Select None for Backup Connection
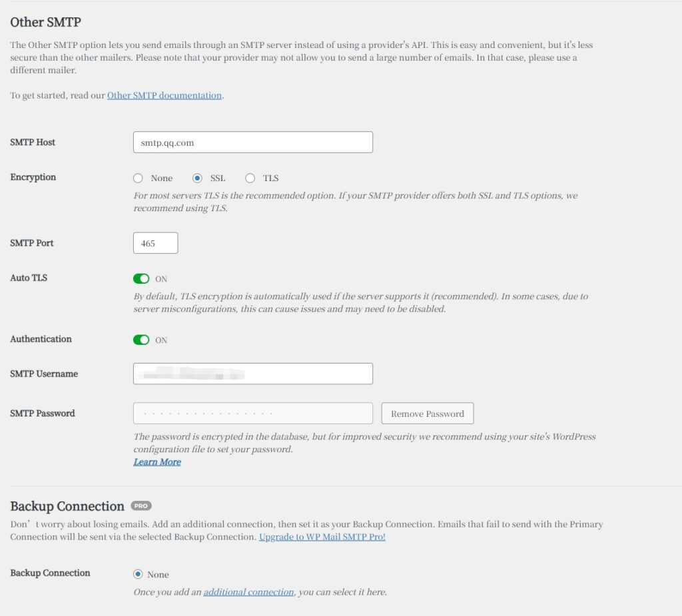This screenshot has height=616, width=682. pyautogui.click(x=138, y=574)
